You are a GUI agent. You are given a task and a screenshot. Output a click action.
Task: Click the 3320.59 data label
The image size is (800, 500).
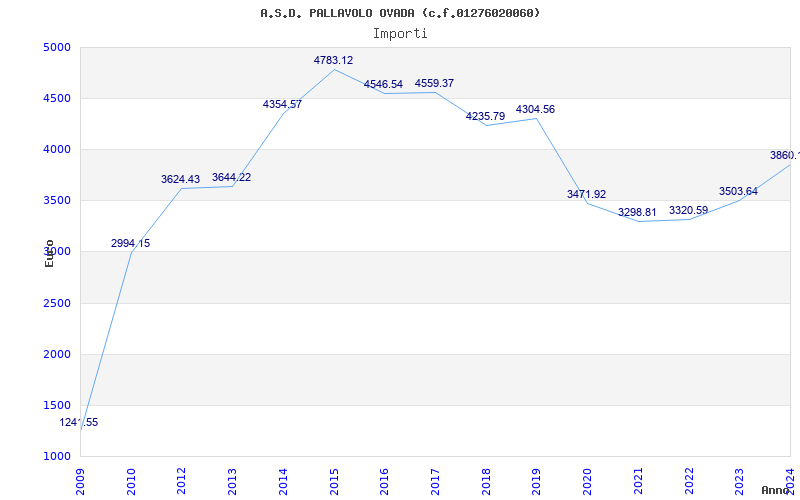point(688,210)
